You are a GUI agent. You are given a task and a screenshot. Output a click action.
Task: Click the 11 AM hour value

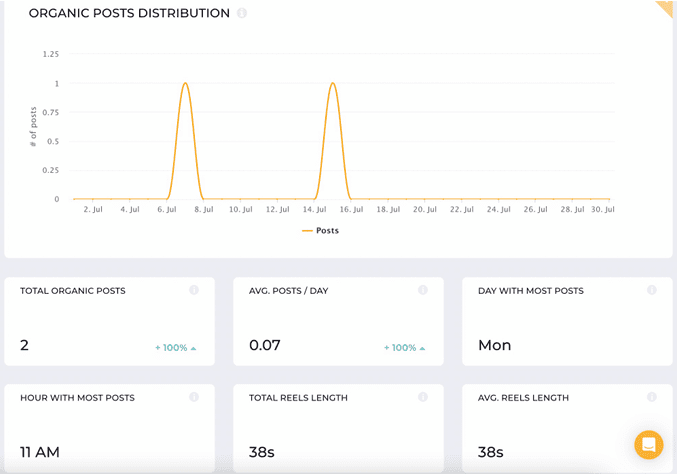click(x=40, y=452)
